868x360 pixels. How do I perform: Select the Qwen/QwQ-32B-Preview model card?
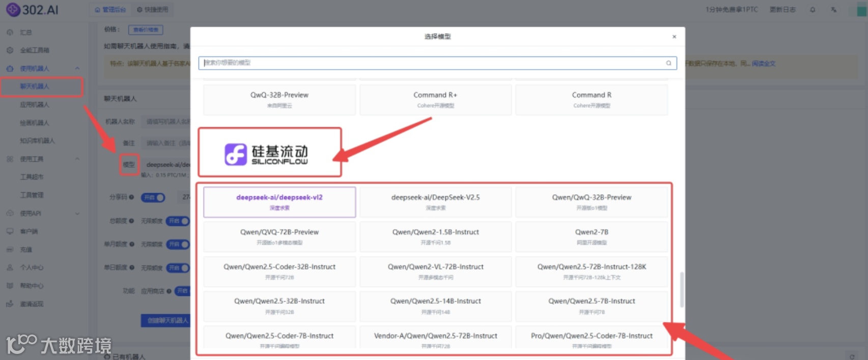592,202
